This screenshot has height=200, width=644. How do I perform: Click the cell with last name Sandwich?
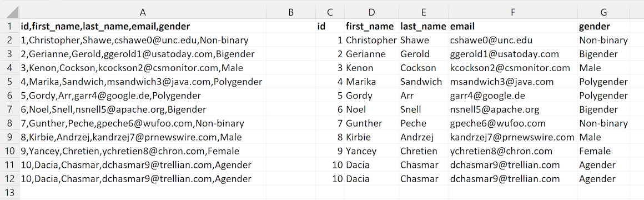pyautogui.click(x=423, y=82)
